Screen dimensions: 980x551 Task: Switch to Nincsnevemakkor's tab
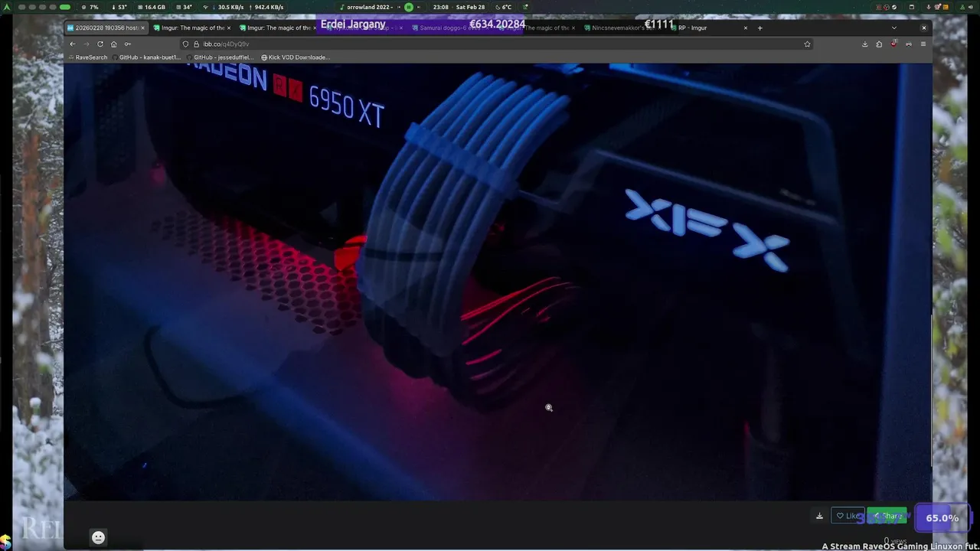coord(624,28)
